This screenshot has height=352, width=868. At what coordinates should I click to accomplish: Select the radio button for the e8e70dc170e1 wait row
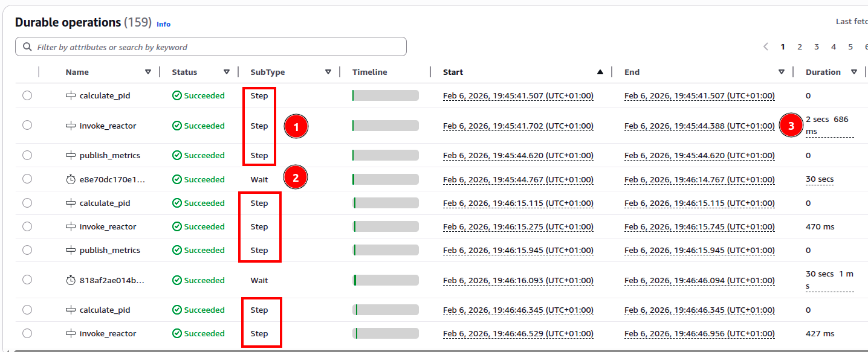coord(27,179)
